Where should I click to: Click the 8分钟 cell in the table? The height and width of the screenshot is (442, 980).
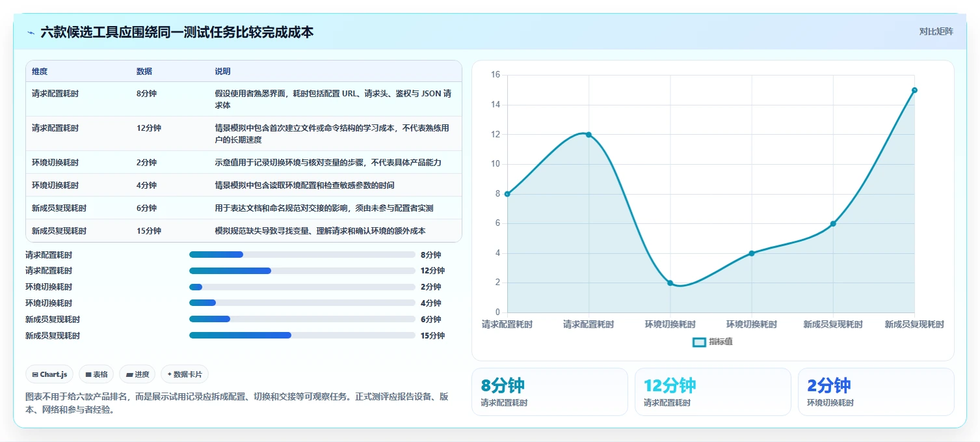click(x=146, y=94)
